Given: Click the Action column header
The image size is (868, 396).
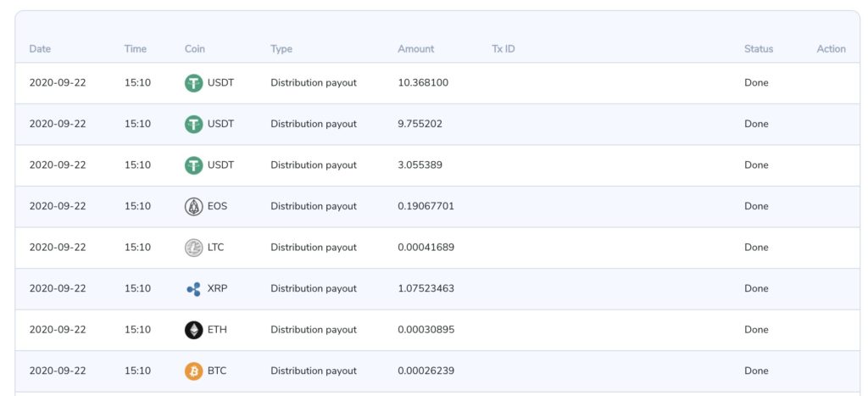Looking at the screenshot, I should (x=831, y=49).
